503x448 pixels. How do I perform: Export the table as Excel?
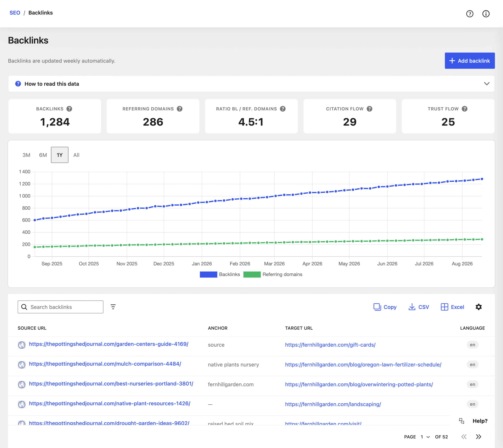coord(452,307)
